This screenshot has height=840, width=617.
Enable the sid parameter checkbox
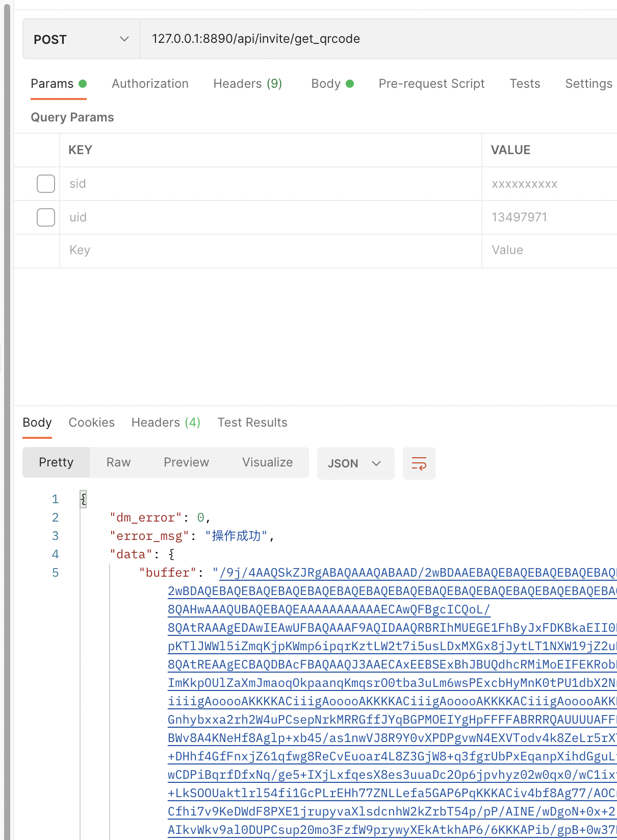pyautogui.click(x=46, y=184)
